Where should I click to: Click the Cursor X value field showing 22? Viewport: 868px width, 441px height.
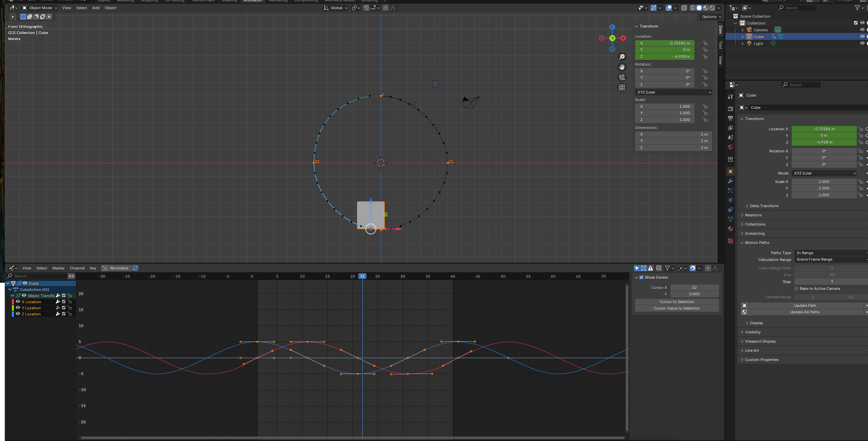[694, 288]
